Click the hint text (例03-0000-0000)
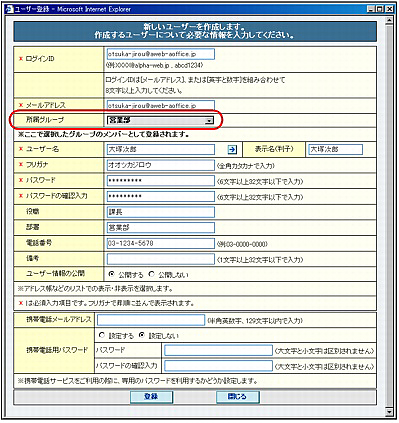Viewport: 399px width, 423px height. tap(242, 244)
